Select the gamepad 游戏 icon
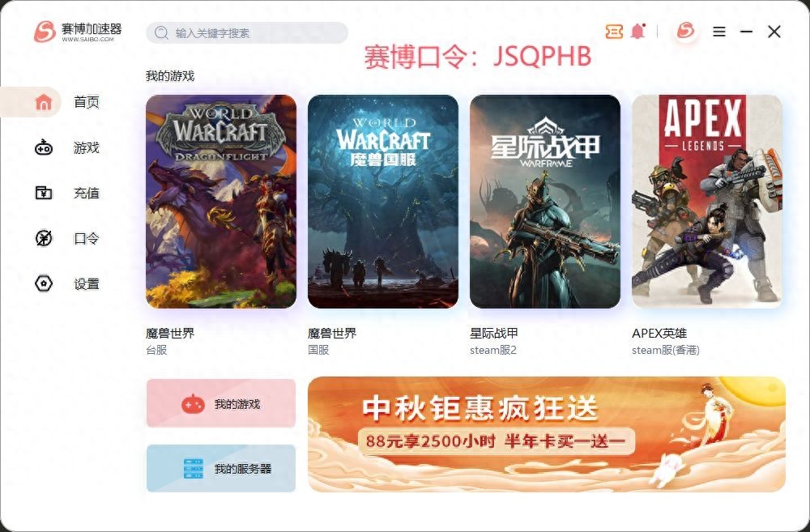This screenshot has height=532, width=810. tap(44, 147)
